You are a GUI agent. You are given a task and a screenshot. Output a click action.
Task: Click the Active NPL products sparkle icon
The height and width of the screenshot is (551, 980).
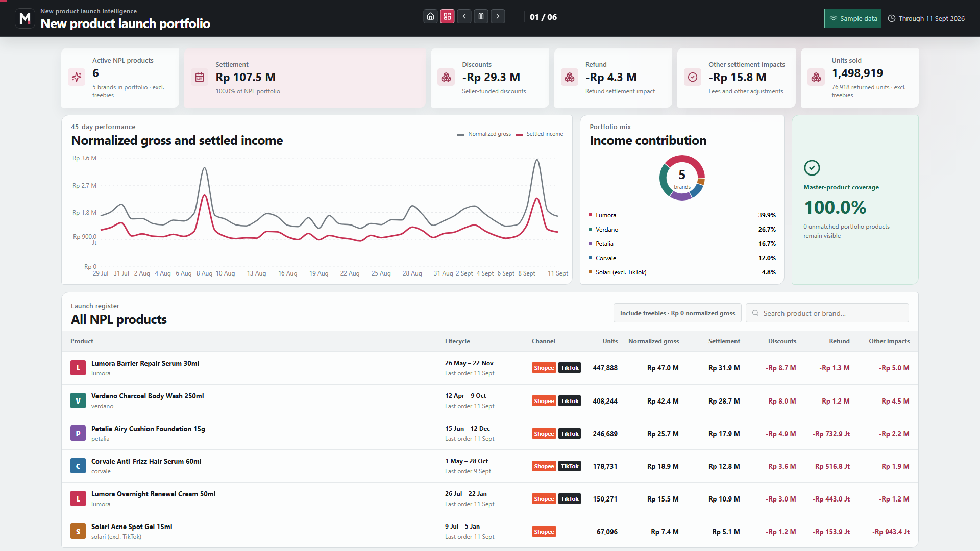pos(77,77)
